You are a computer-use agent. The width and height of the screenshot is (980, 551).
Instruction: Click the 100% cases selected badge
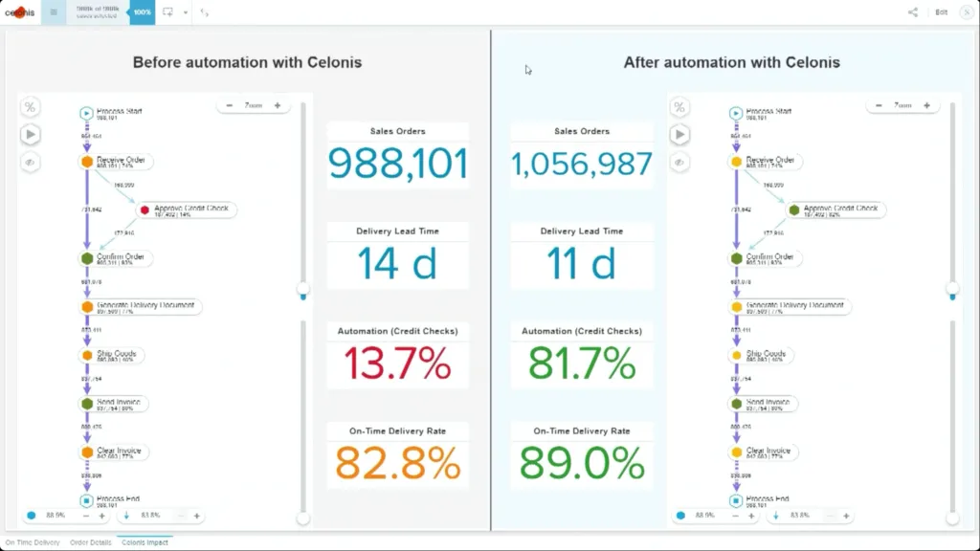click(142, 12)
